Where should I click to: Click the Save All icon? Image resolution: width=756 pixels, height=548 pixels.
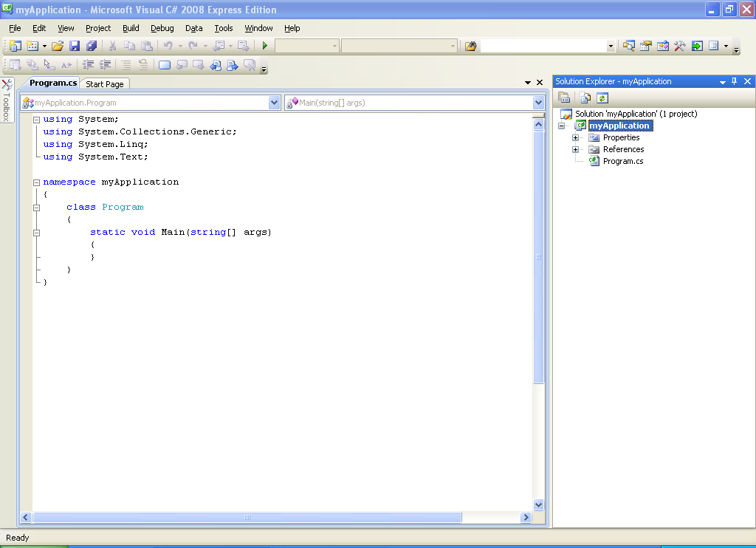91,46
